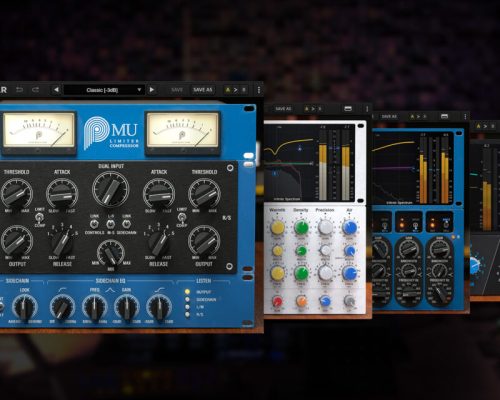Adjust the top blue Air knob
This screenshot has width=500, height=400.
pyautogui.click(x=349, y=227)
